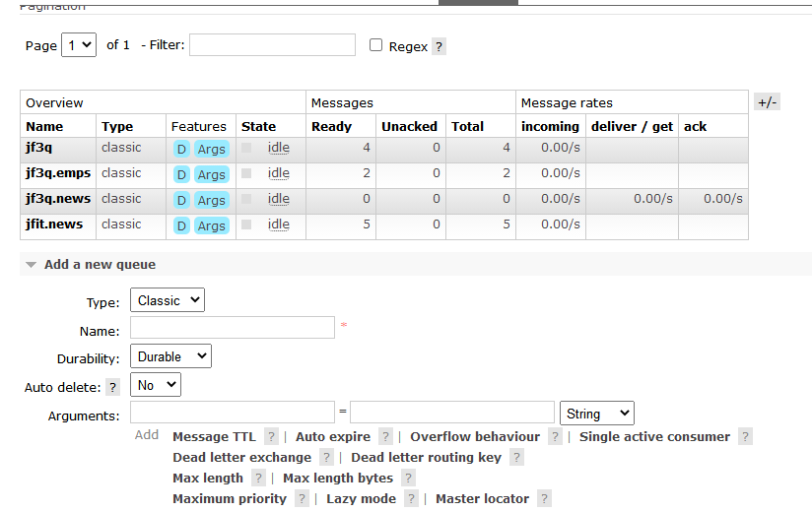Show Overflow behaviour help icon
Image resolution: width=812 pixels, height=512 pixels.
(x=555, y=436)
